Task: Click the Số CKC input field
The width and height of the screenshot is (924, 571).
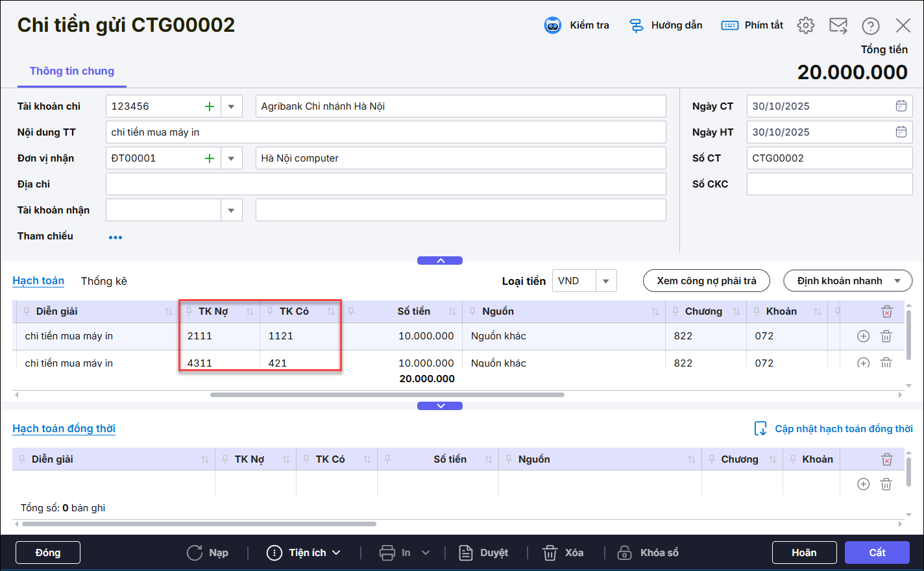Action: [x=829, y=184]
